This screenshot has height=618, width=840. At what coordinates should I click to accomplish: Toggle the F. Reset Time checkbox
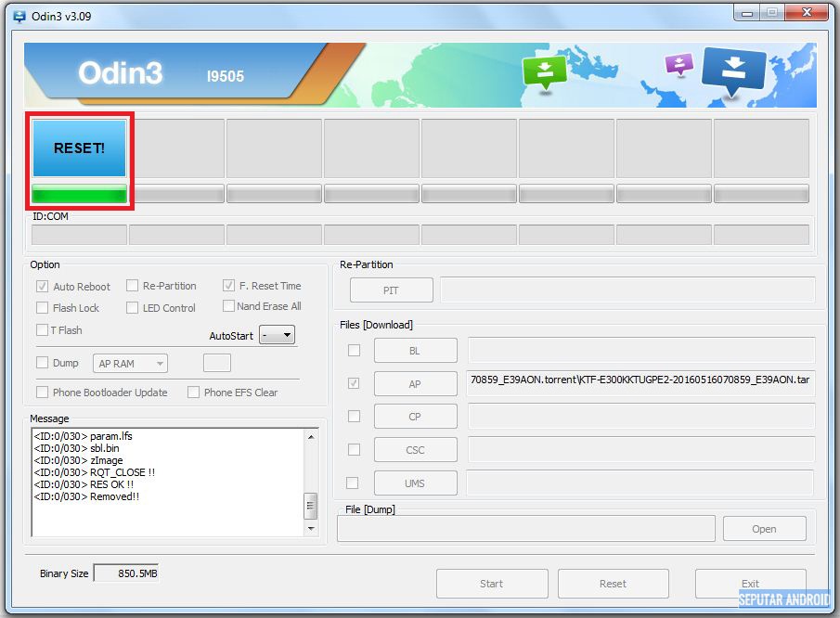pyautogui.click(x=228, y=286)
